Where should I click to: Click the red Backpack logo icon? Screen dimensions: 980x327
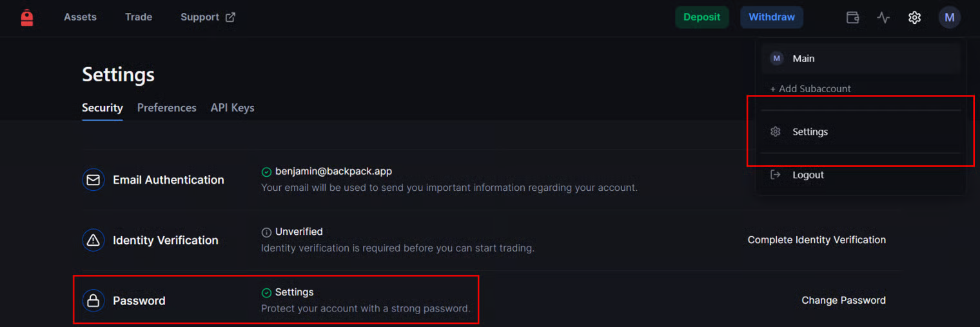(26, 17)
